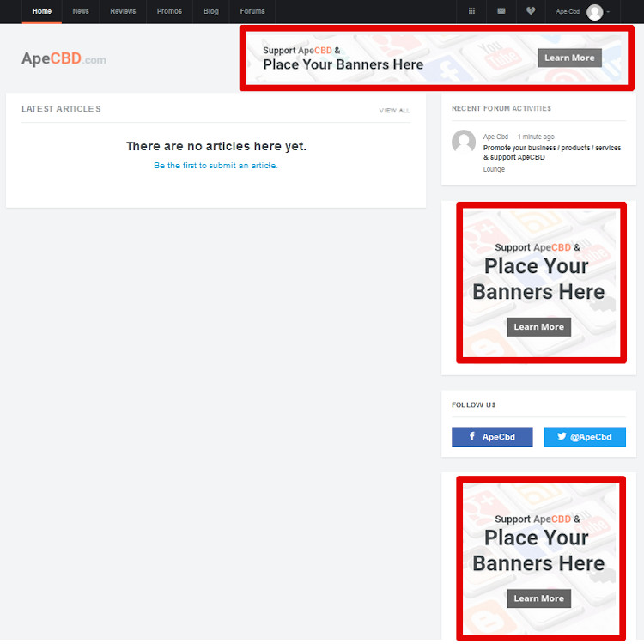
Task: Go to the Home tab
Action: 41,11
